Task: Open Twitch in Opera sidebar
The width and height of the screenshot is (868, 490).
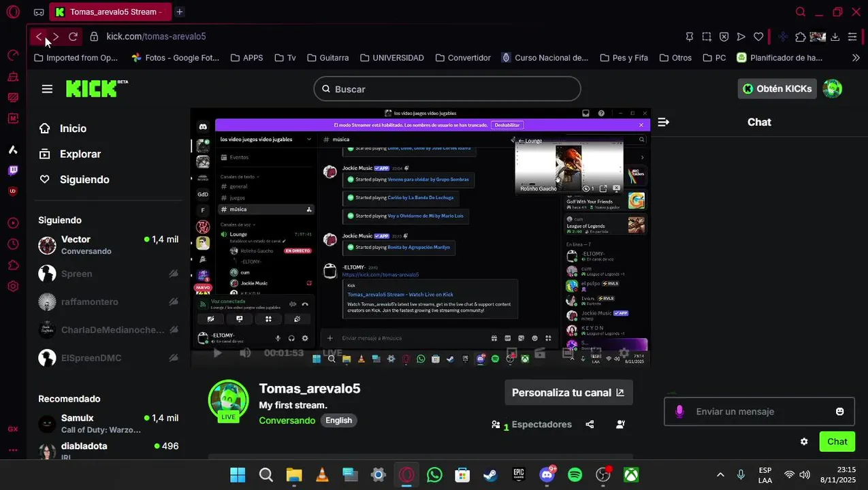Action: tap(13, 170)
